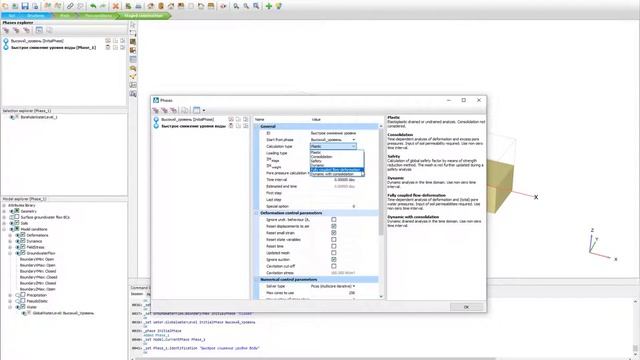Expand the Attributes library tree node
Viewport: 640px width, 360px height.
(4, 205)
